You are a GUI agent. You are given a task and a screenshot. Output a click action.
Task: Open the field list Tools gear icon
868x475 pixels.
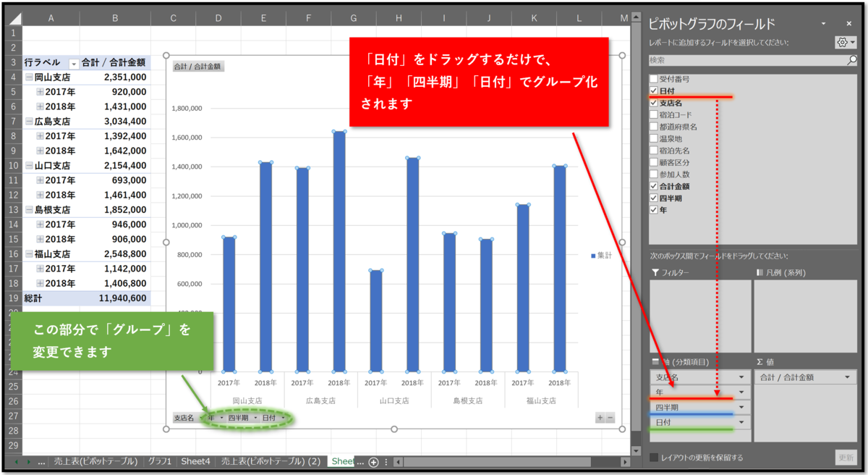click(841, 42)
